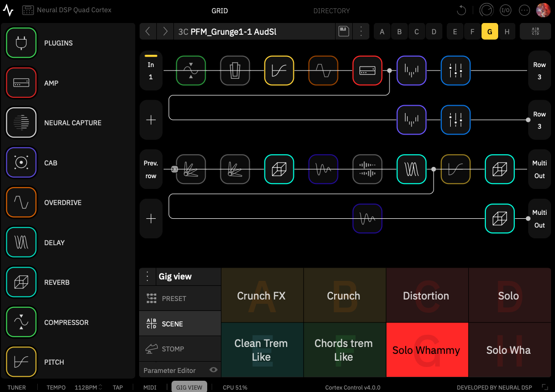Select the purple cab block in row one
Image resolution: width=555 pixels, height=392 pixels.
411,70
